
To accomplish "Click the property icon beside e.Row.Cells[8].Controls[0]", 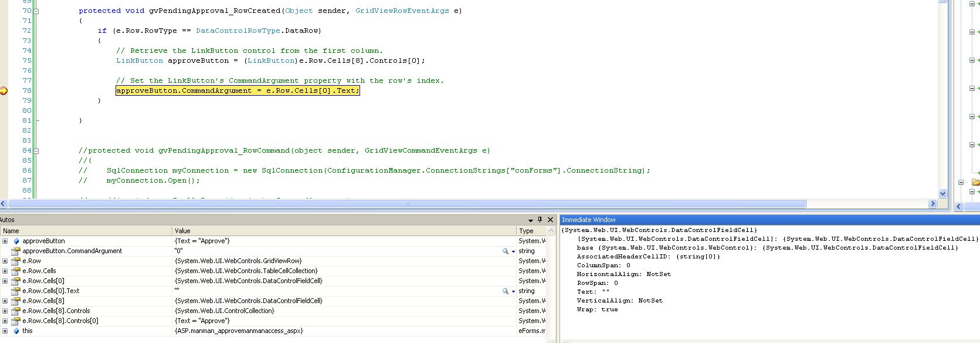I will (x=16, y=321).
